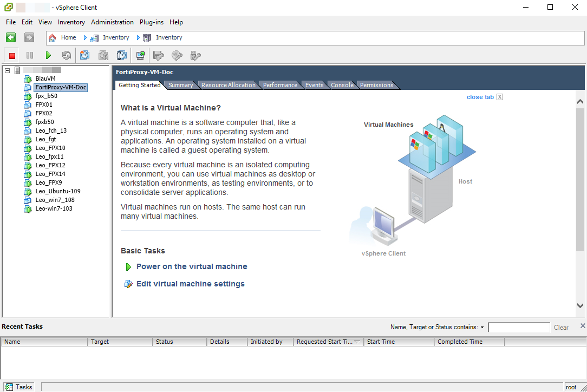
Task: Select the Suspend (pause) toolbar icon
Action: coord(29,55)
